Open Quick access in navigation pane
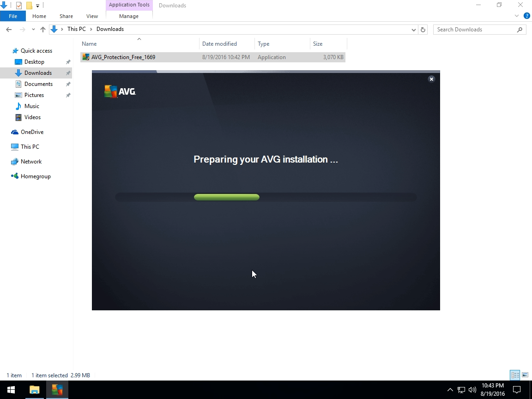Viewport: 532px width, 399px height. (36, 50)
